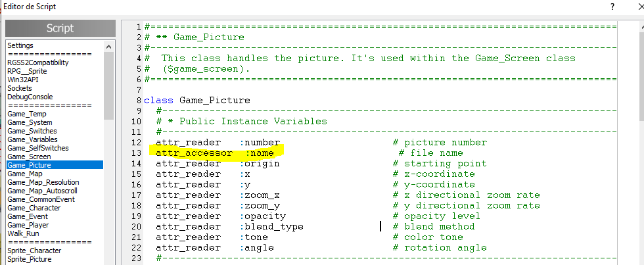This screenshot has height=265, width=644.
Task: Open the Game_Temp script
Action: click(27, 114)
